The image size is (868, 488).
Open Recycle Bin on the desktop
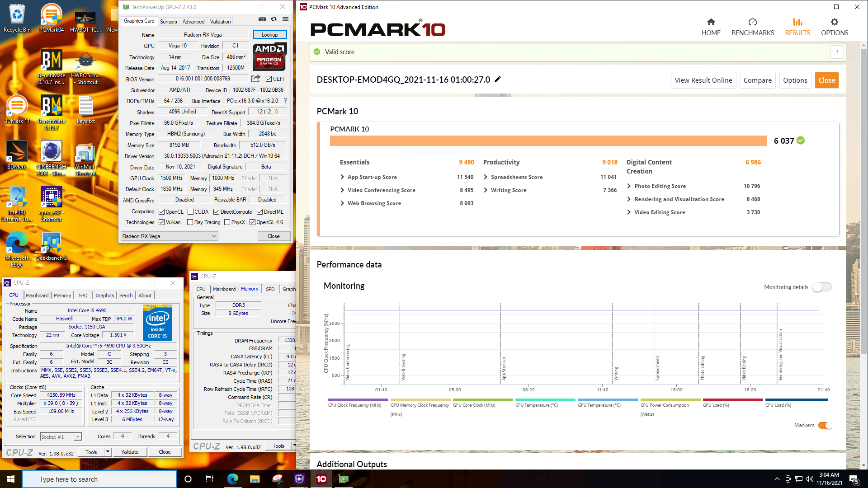[x=17, y=18]
